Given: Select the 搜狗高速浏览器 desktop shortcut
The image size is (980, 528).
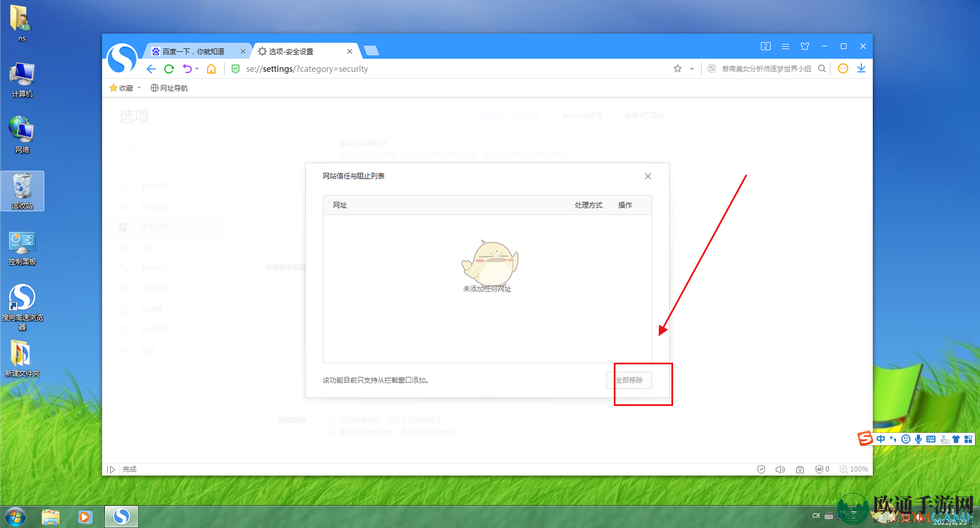Looking at the screenshot, I should (22, 307).
